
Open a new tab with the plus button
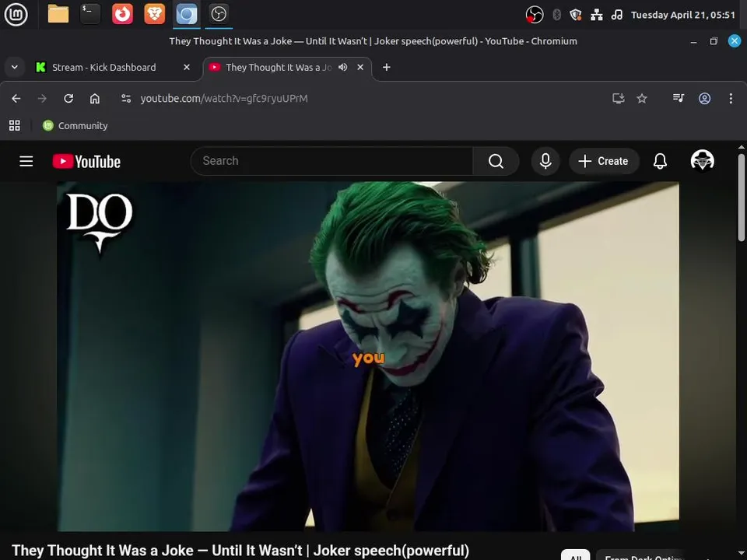(387, 67)
